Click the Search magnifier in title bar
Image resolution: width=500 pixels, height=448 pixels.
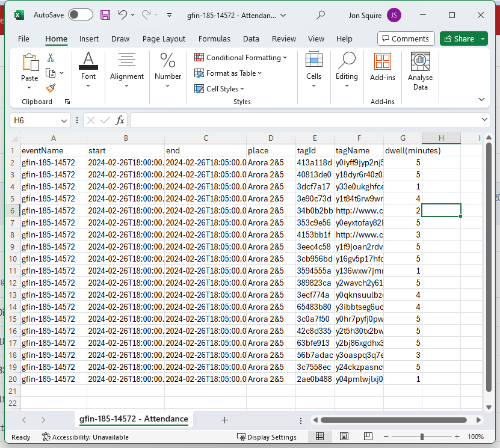tap(321, 15)
